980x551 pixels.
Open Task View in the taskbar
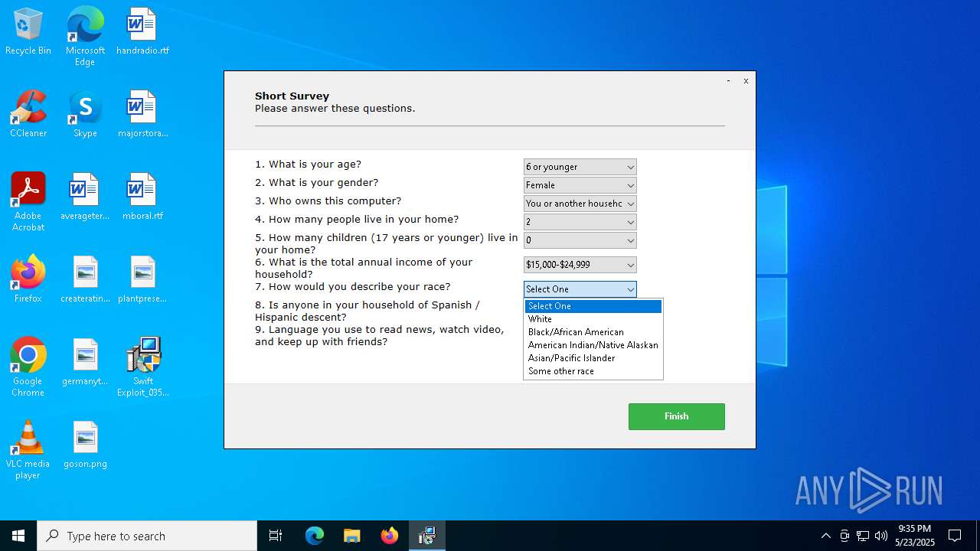(x=276, y=536)
